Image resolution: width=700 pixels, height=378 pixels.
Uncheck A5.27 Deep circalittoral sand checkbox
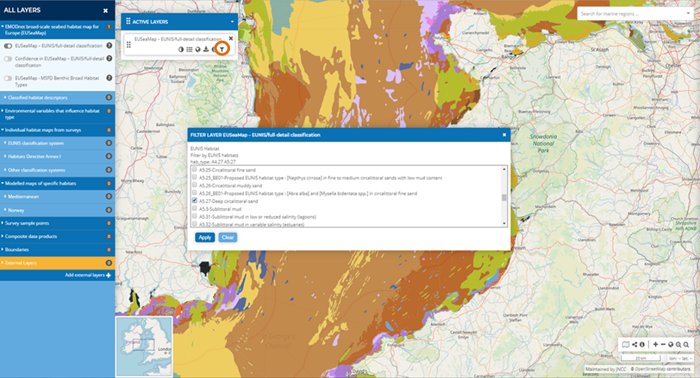coord(195,201)
